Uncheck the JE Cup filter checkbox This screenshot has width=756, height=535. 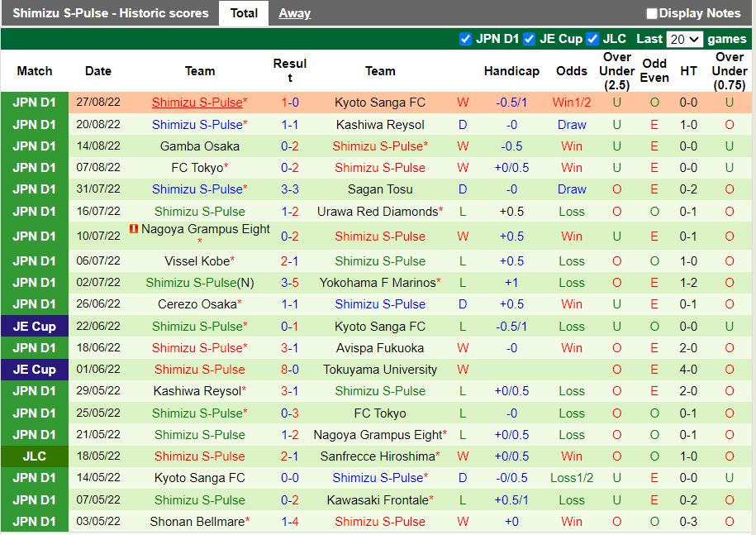[530, 39]
